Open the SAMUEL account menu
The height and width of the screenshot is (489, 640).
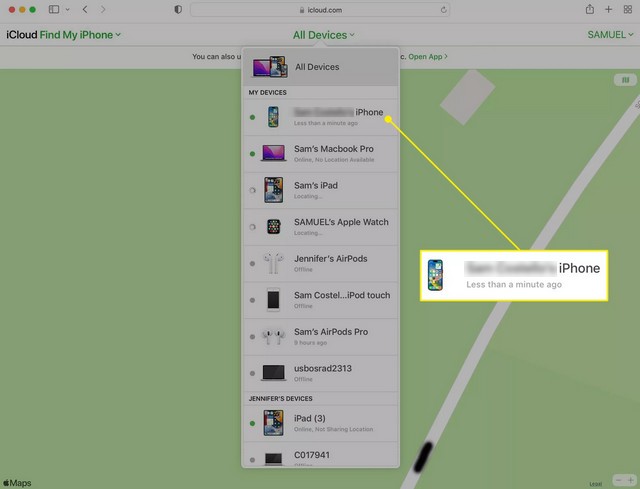pyautogui.click(x=610, y=35)
